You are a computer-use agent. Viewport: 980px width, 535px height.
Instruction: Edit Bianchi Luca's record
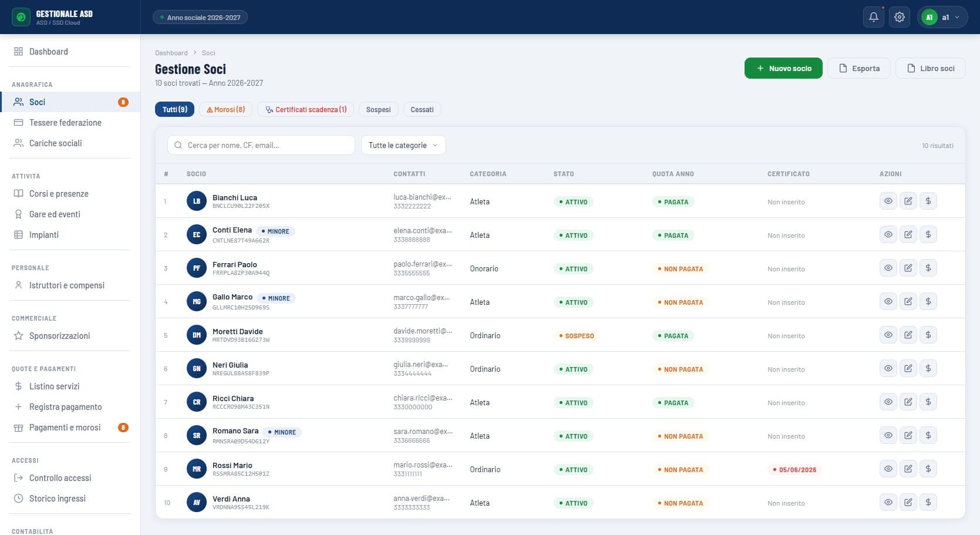[908, 201]
